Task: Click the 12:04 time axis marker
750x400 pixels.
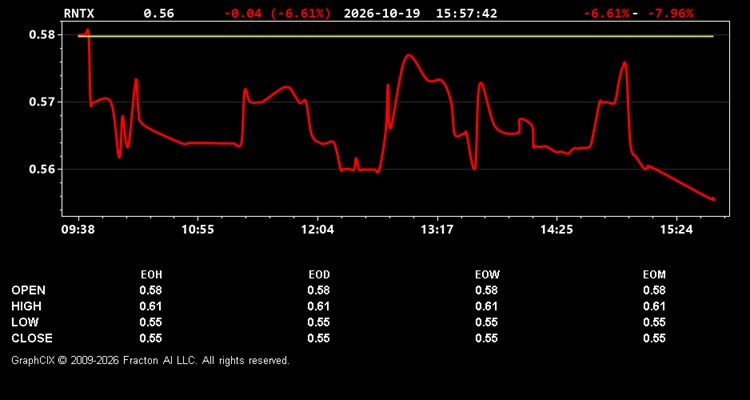Action: click(x=318, y=230)
